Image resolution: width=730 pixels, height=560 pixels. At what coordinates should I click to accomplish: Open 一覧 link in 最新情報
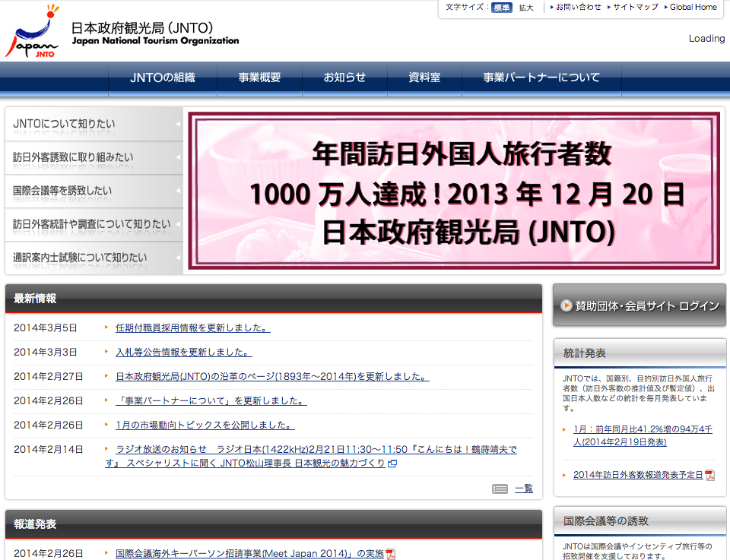pyautogui.click(x=524, y=489)
